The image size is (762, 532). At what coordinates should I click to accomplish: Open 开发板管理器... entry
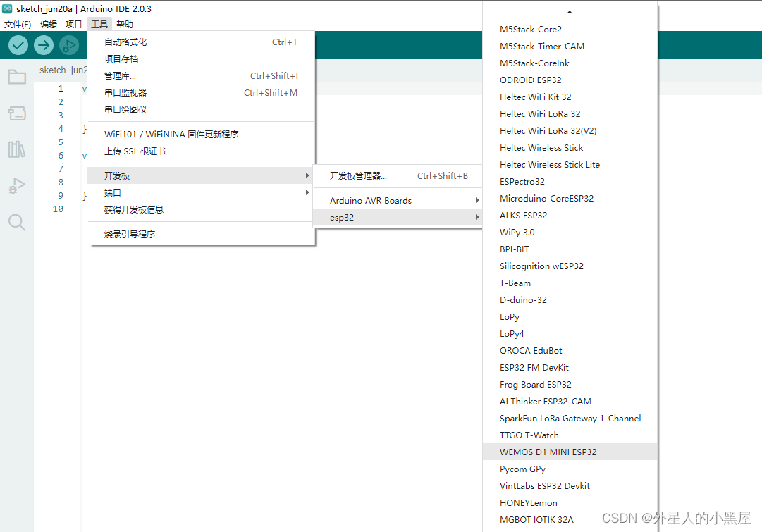pyautogui.click(x=398, y=176)
